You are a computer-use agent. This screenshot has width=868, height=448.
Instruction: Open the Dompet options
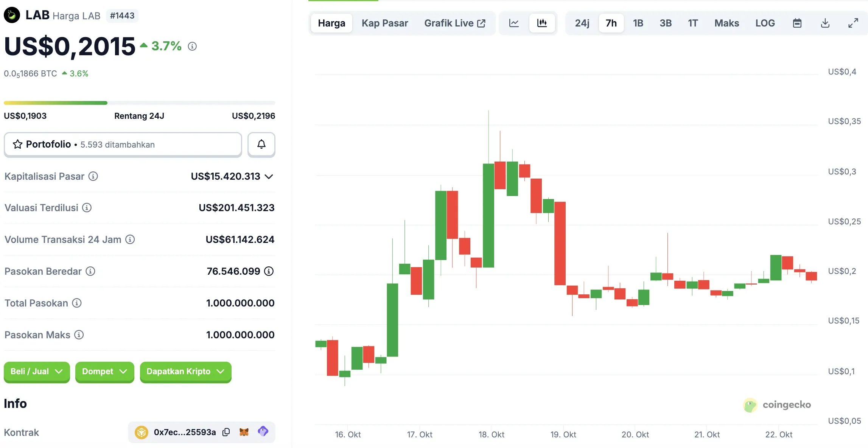coord(104,372)
